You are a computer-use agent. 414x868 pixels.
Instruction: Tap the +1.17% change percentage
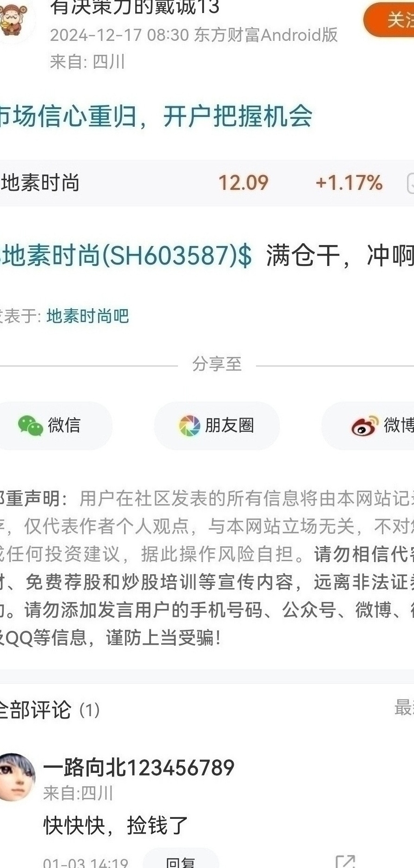tap(349, 183)
